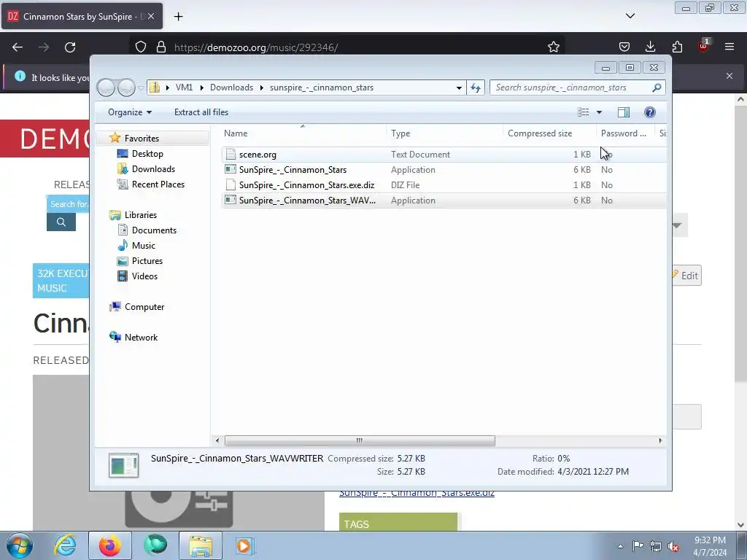Refresh the Explorer folder view
The width and height of the screenshot is (747, 560).
click(x=476, y=87)
